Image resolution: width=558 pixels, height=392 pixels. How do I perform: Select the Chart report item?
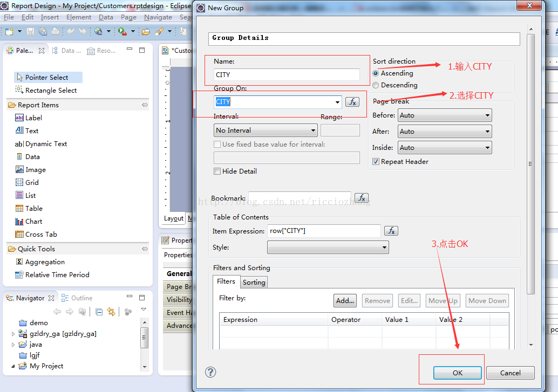(29, 221)
